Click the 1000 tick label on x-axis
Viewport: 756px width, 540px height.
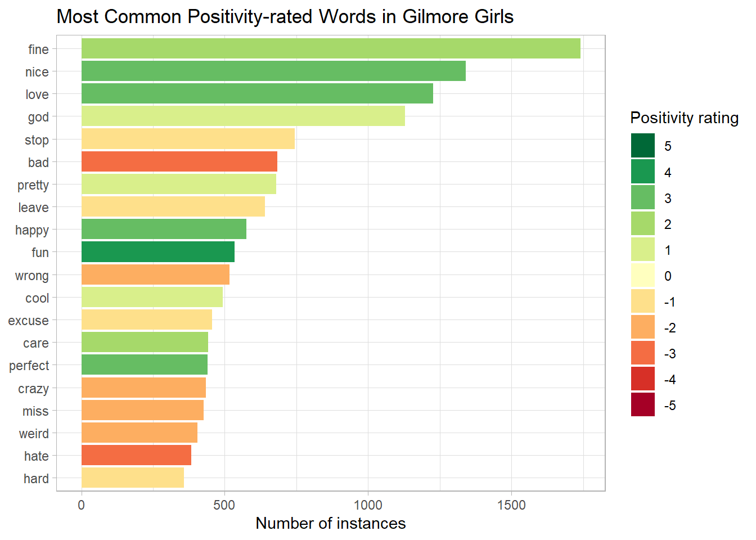(368, 505)
